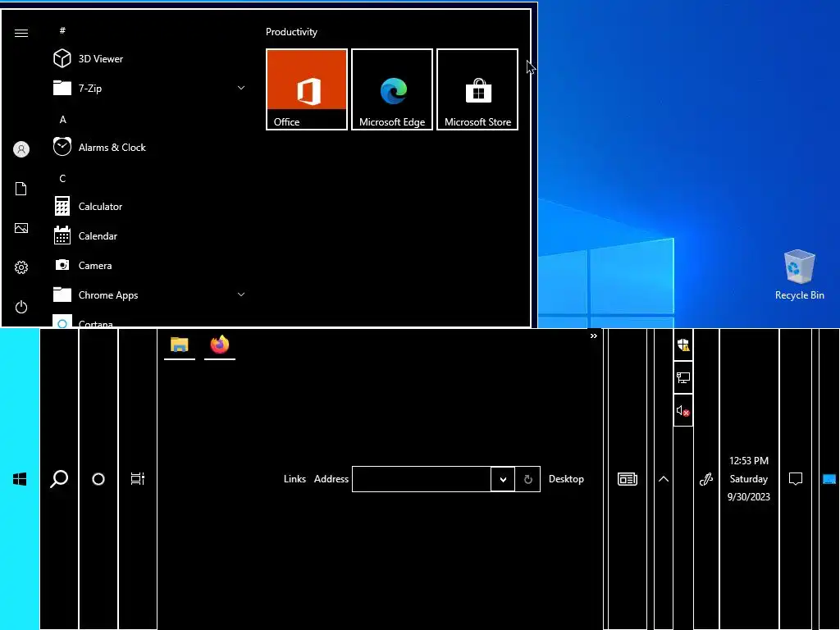840x630 pixels.
Task: Open File Explorer from taskbar
Action: (180, 345)
